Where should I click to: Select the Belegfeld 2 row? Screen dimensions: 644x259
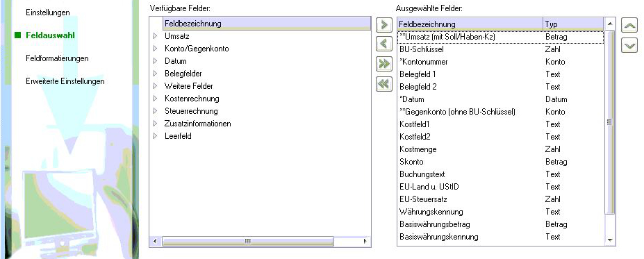pos(501,87)
